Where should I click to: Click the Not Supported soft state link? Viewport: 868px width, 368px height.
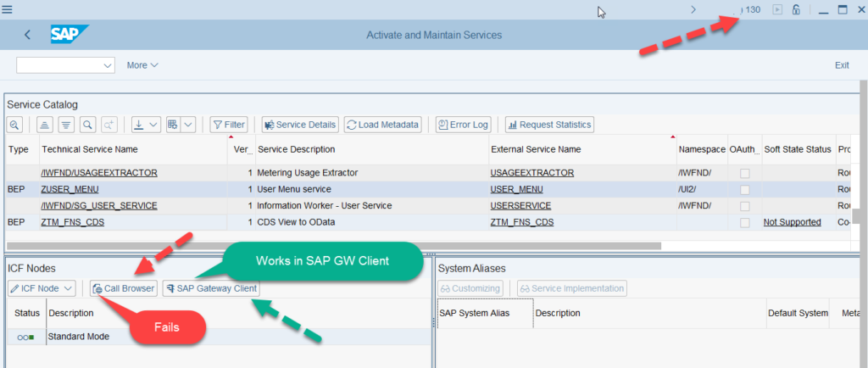[793, 222]
